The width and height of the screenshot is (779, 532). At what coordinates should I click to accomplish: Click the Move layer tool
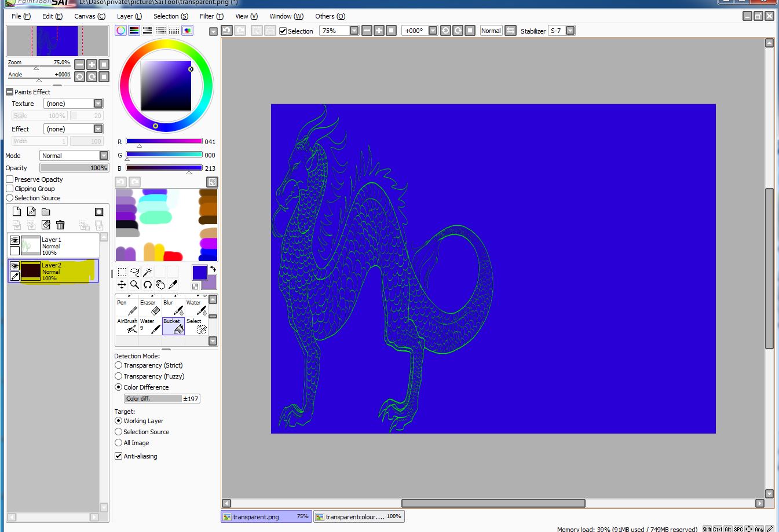pyautogui.click(x=122, y=285)
